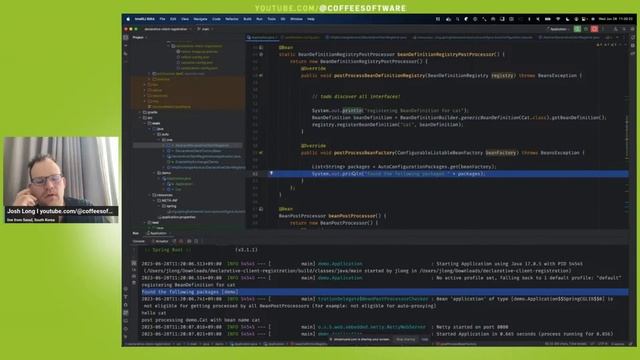Image resolution: width=640 pixels, height=360 pixels.
Task: Open the View menu
Action: tap(185, 19)
